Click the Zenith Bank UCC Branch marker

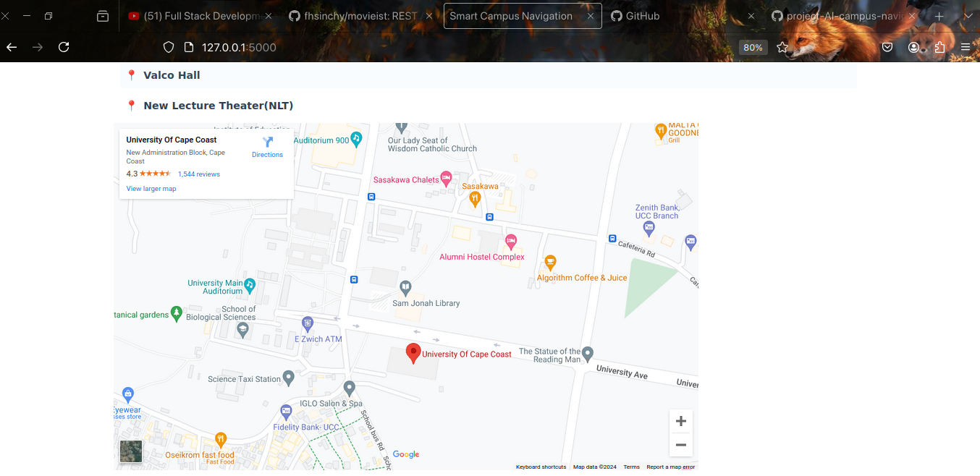pyautogui.click(x=649, y=228)
